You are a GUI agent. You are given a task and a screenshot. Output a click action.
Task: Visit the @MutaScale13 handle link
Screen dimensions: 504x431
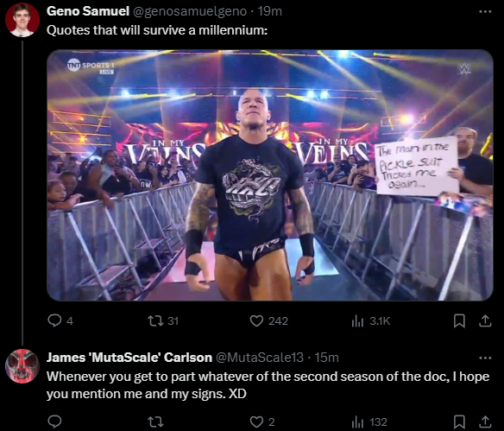[260, 358]
